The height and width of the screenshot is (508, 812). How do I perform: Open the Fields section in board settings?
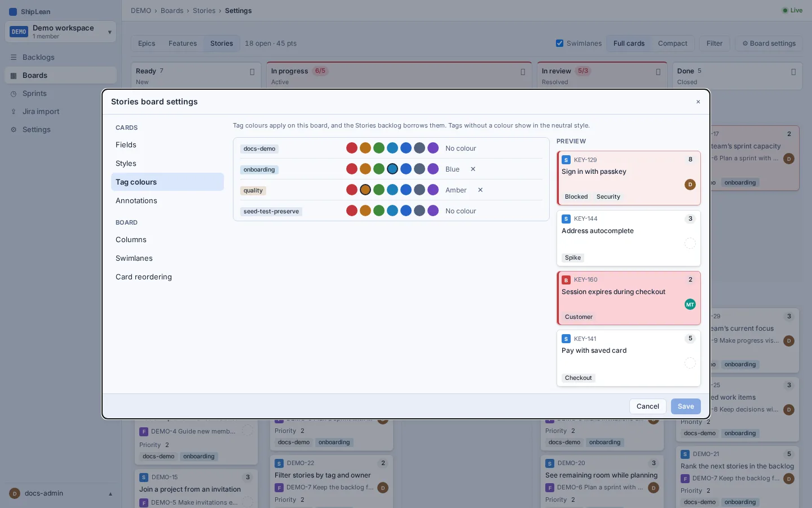click(x=167, y=145)
